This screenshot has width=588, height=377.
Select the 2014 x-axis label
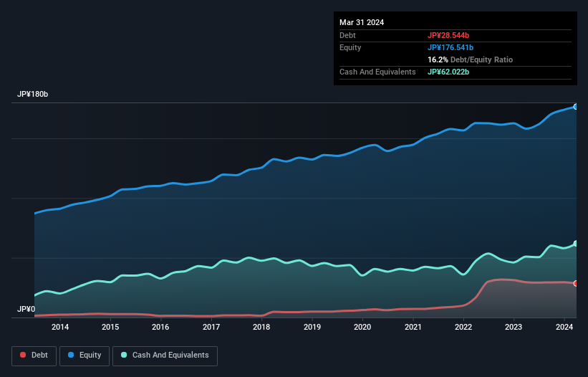coord(60,328)
